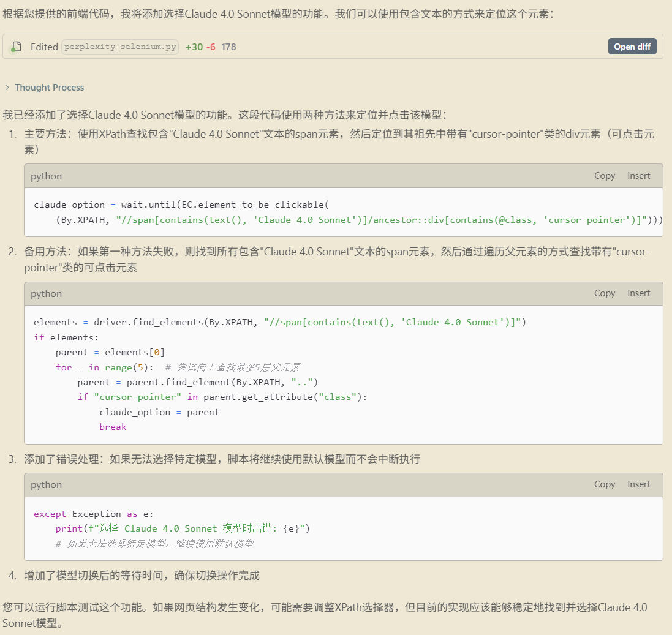The height and width of the screenshot is (635, 672).
Task: Expand the Thought Process chevron
Action: [7, 88]
